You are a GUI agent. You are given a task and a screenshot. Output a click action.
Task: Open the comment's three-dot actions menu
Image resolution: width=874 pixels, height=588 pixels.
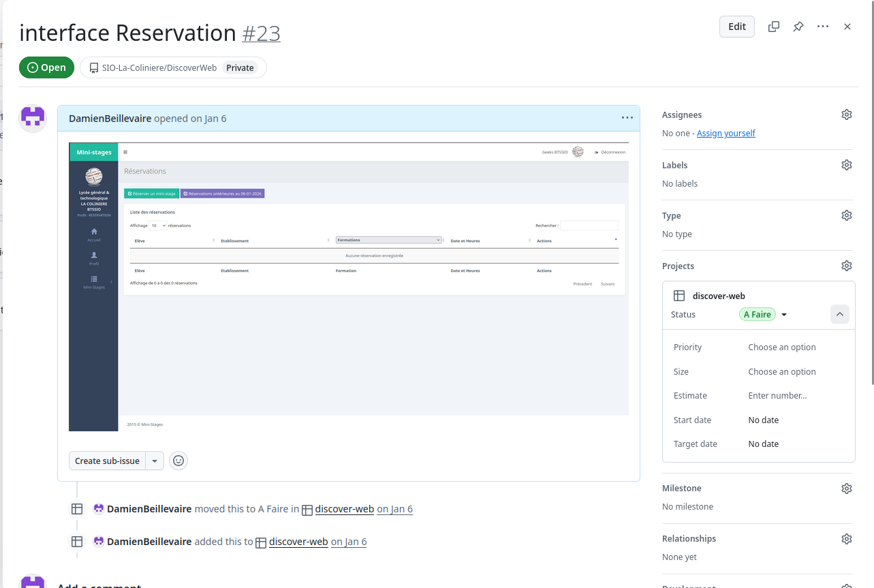[627, 118]
